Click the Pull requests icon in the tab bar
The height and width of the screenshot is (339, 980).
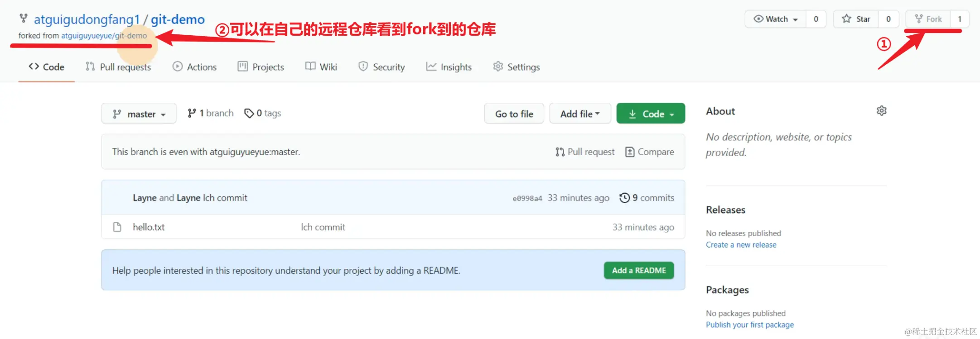pyautogui.click(x=90, y=67)
